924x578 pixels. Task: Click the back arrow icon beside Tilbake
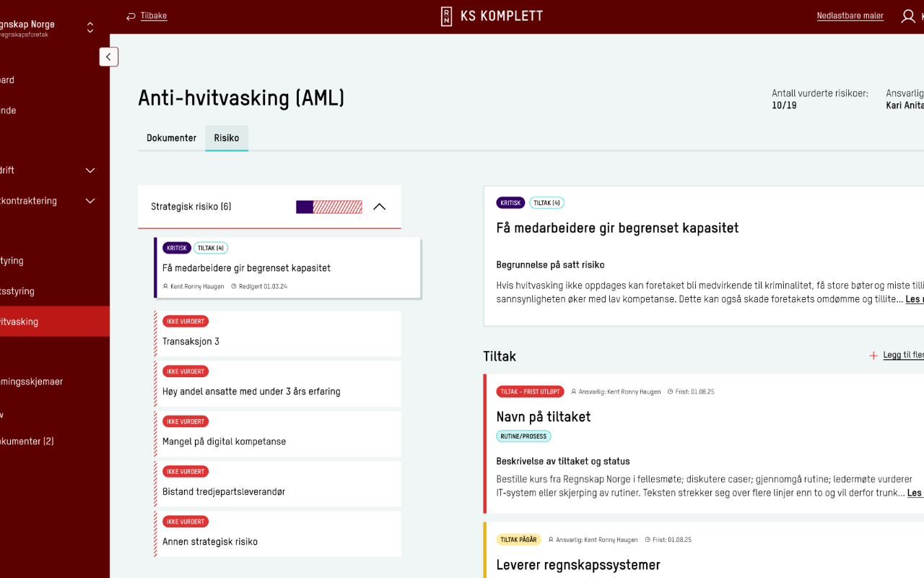[x=131, y=16]
